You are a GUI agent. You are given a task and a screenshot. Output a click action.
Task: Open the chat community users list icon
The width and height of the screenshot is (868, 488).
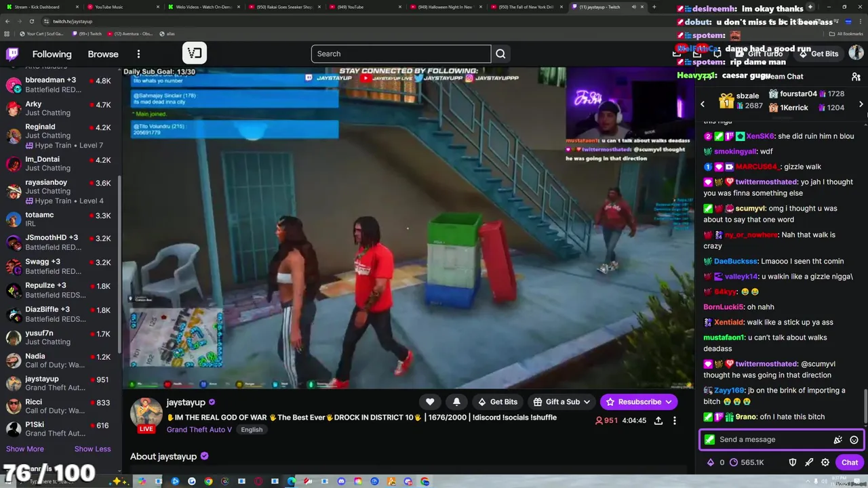click(856, 77)
